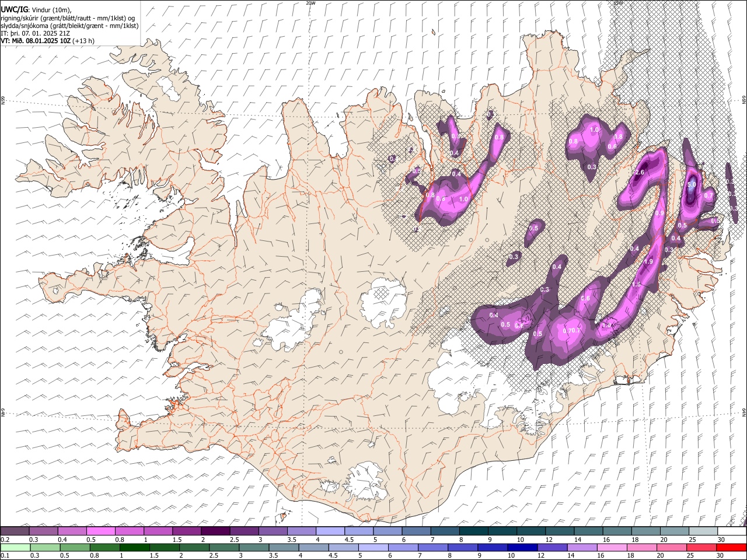
Task: Select the "2.6" snowfall value on the map
Action: [639, 173]
